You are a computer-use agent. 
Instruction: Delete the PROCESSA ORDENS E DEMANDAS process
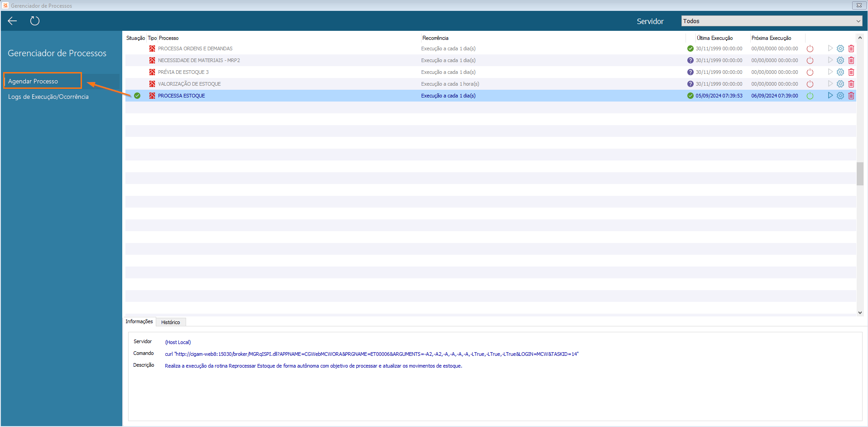click(851, 49)
